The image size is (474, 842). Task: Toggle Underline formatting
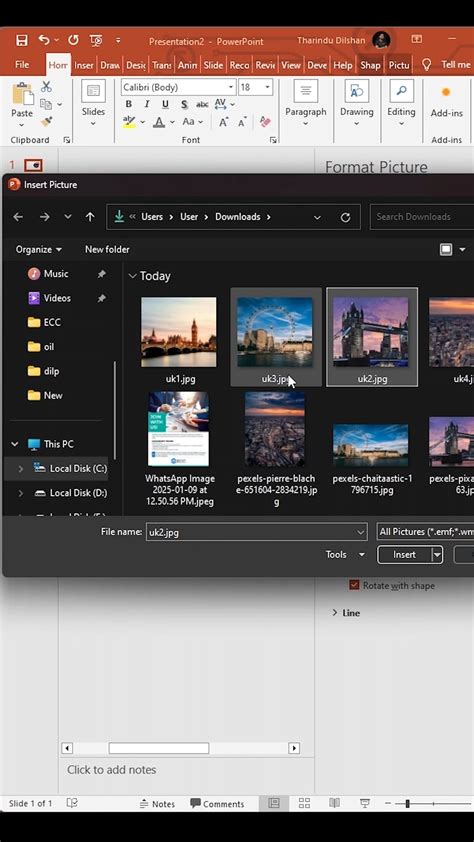pyautogui.click(x=165, y=104)
